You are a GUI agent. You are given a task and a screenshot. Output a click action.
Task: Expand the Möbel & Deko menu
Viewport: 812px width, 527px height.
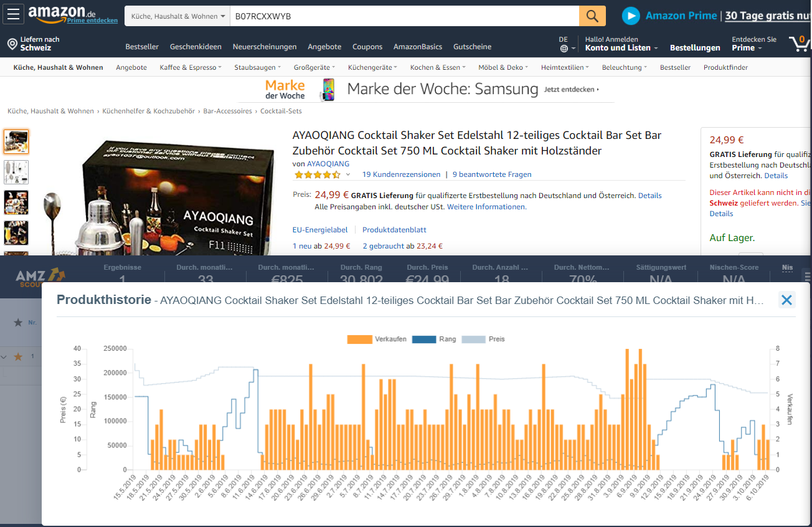(x=503, y=67)
